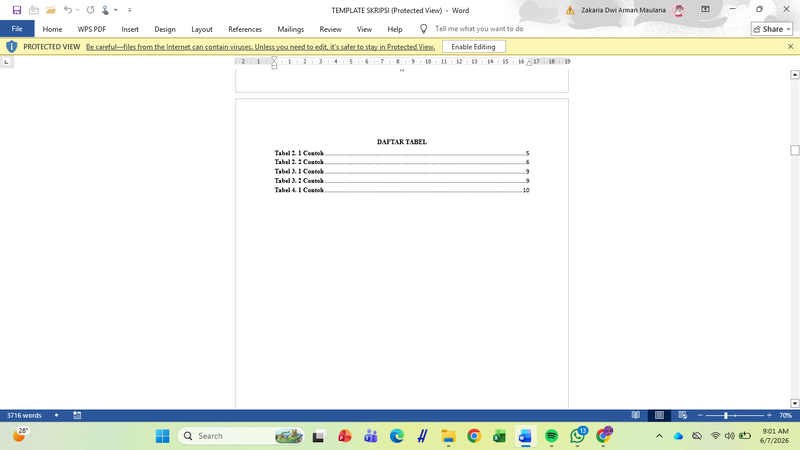Open the Help tab
The image size is (800, 450).
[x=394, y=29]
